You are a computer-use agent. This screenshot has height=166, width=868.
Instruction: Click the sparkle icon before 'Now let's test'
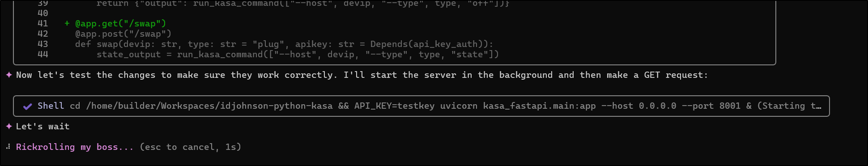(x=9, y=75)
